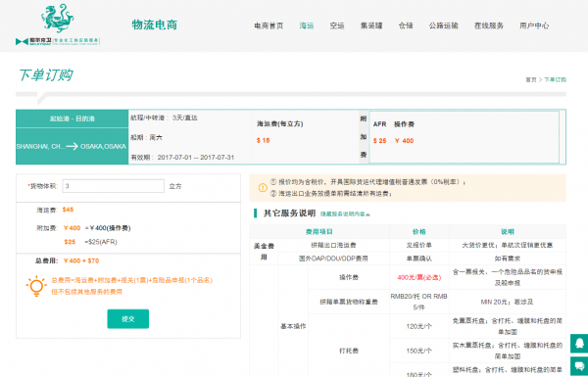Click the OSAKA,OSAKA destination text

click(103, 147)
